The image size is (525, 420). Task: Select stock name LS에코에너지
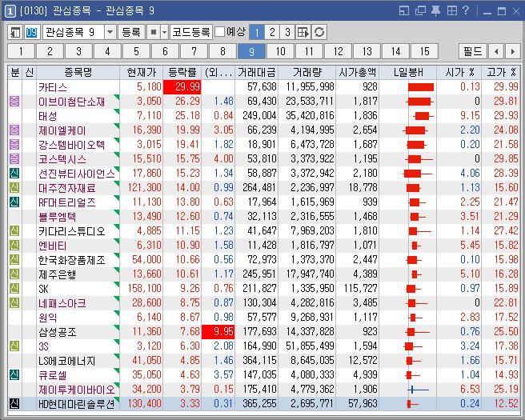66,361
